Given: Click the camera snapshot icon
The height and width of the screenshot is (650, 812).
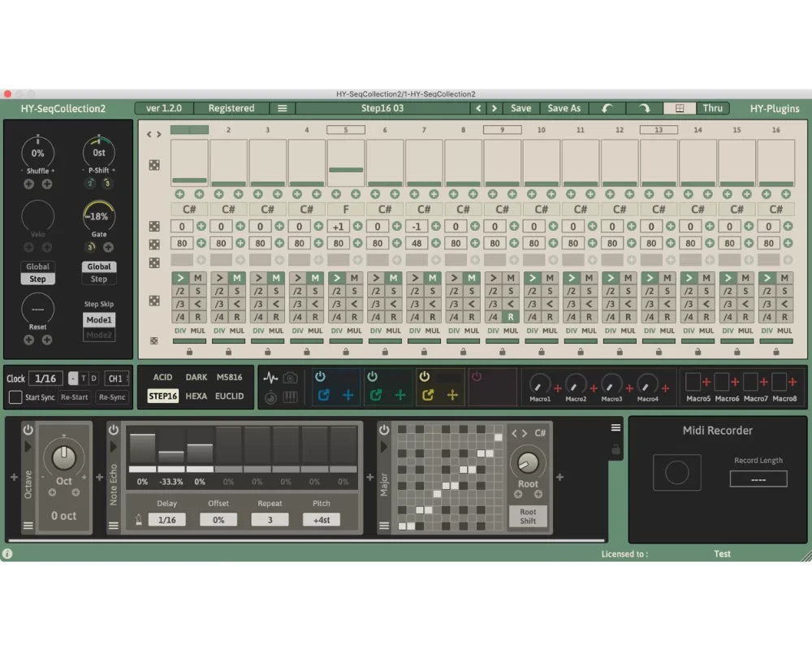Looking at the screenshot, I should click(291, 377).
